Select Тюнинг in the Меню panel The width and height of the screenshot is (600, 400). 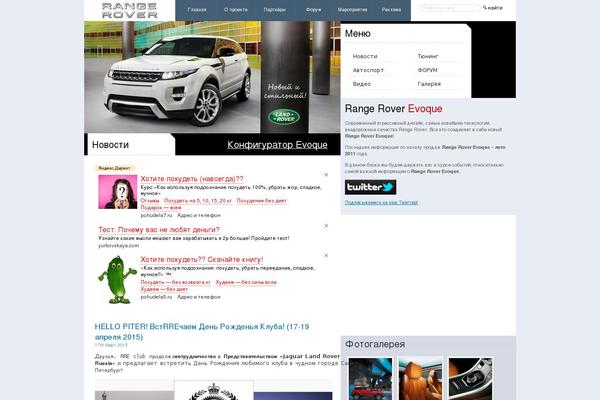428,56
